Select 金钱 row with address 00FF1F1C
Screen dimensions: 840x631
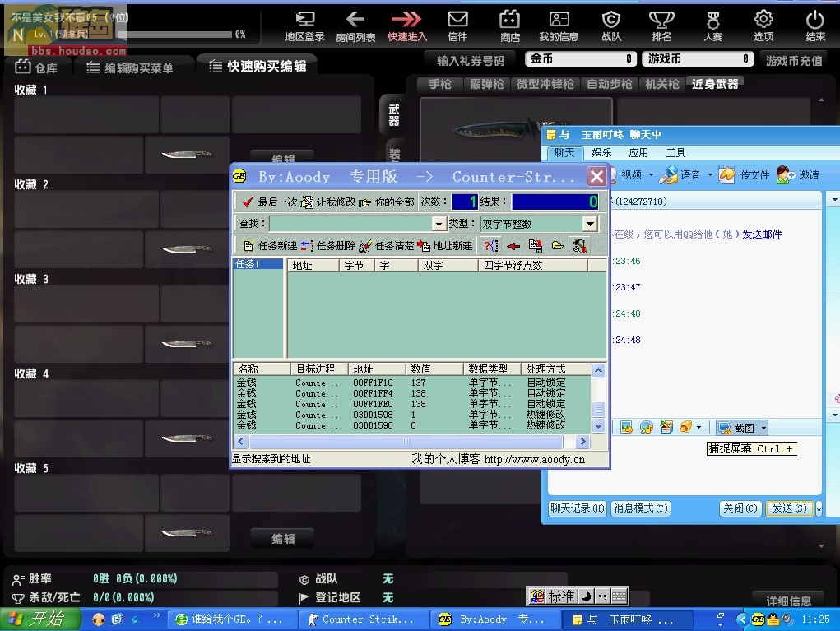click(x=412, y=383)
